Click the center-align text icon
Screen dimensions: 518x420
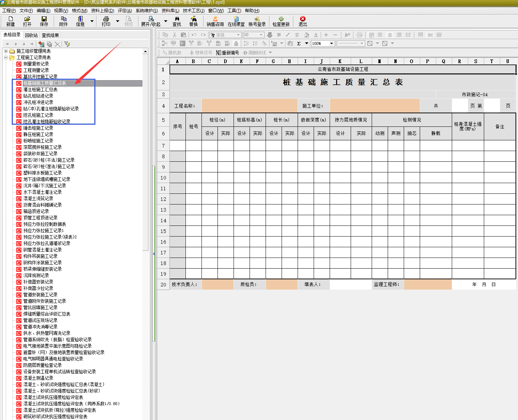[390, 35]
